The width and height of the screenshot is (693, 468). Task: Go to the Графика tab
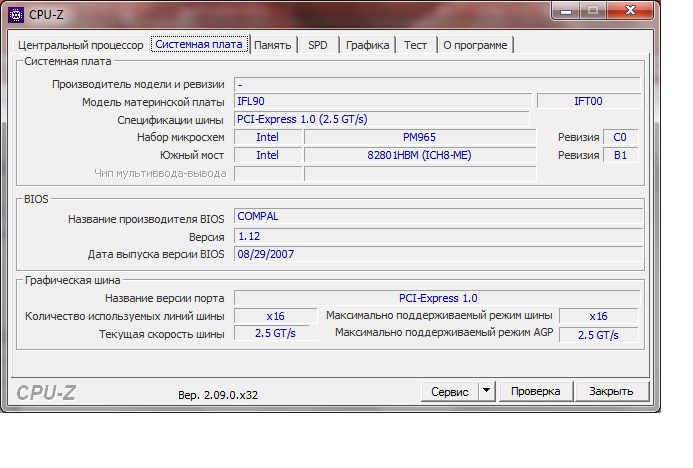[x=367, y=45]
